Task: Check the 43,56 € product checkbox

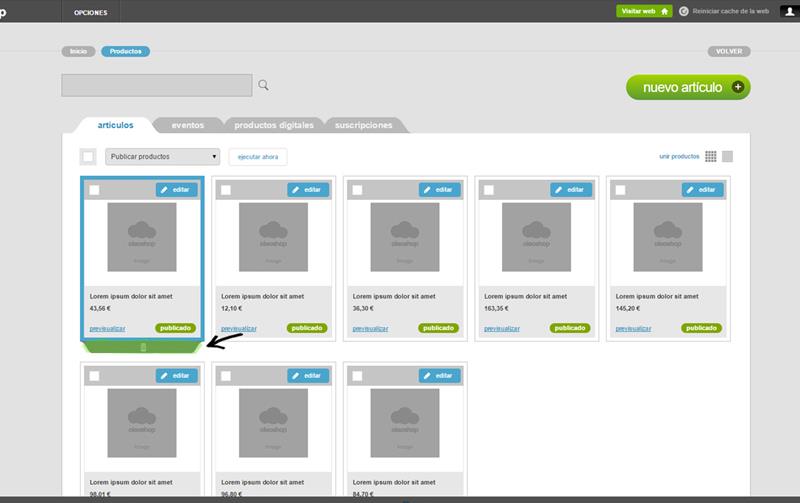Action: pos(94,190)
